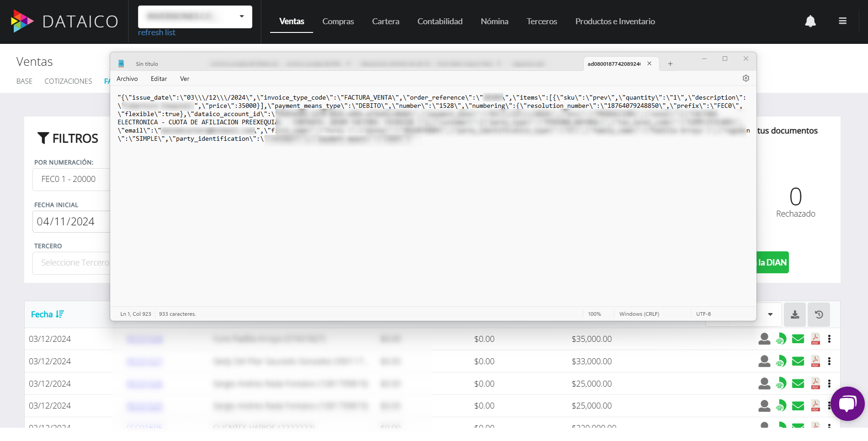Click DIAN status icon in first invoice row
868x441 pixels.
point(781,339)
